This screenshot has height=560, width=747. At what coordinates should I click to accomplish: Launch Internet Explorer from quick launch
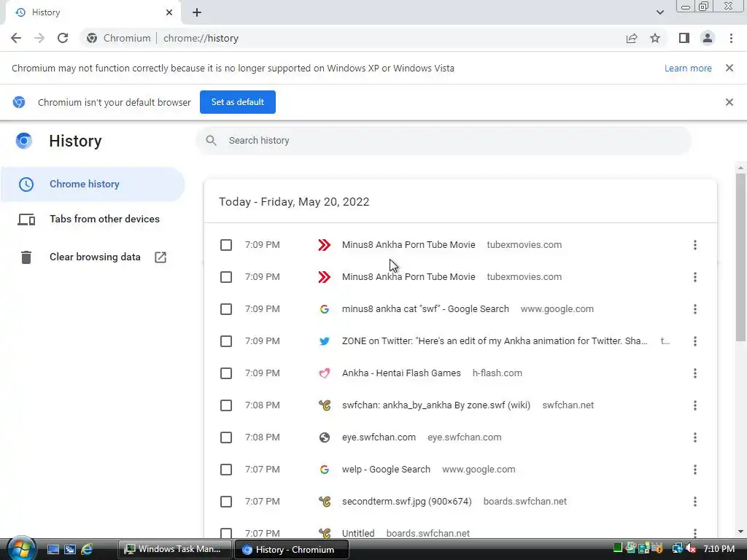click(x=87, y=549)
